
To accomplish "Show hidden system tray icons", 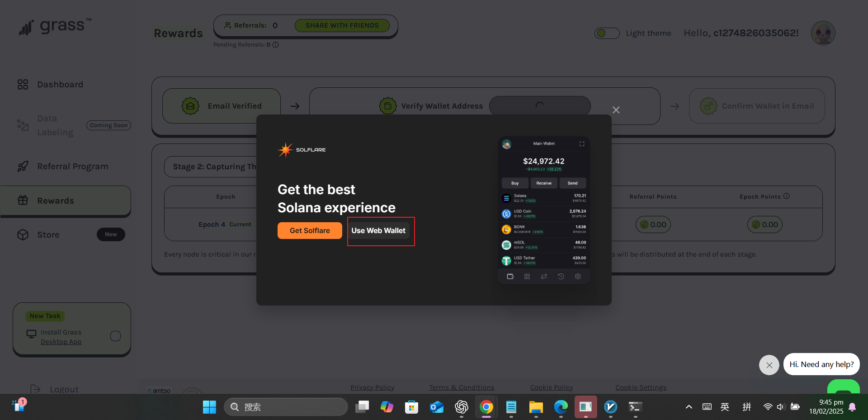I will point(689,407).
